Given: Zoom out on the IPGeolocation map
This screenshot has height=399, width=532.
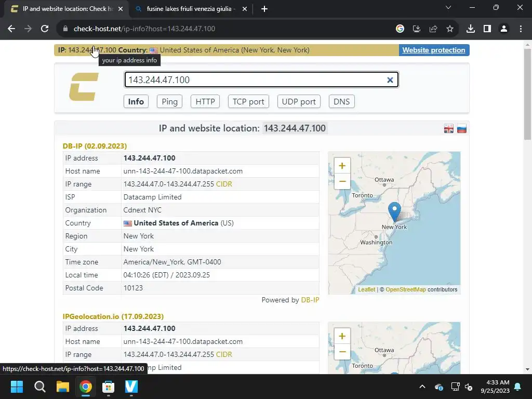Looking at the screenshot, I should (342, 352).
